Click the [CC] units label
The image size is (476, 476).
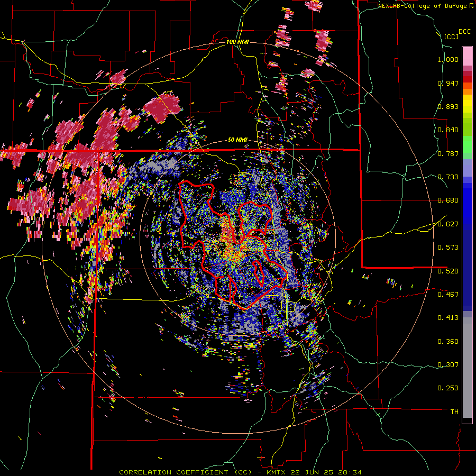(x=451, y=36)
